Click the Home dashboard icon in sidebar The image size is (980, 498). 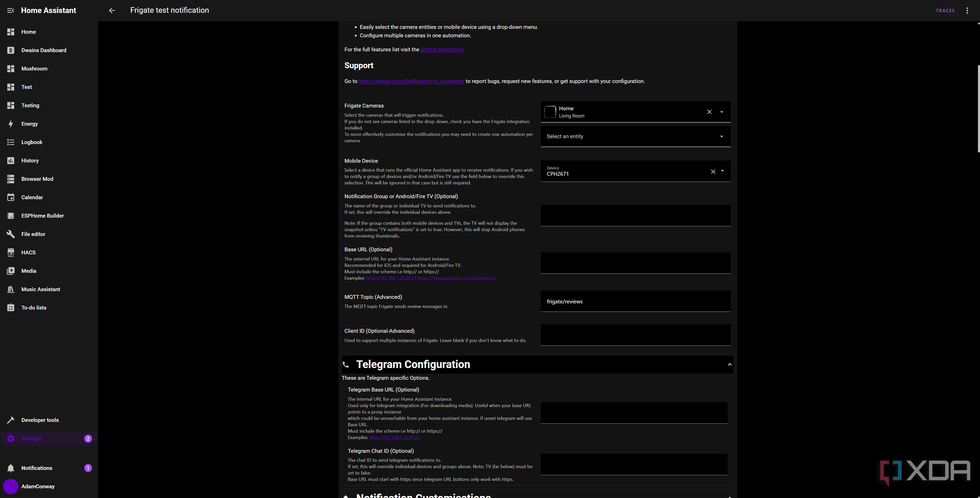11,32
